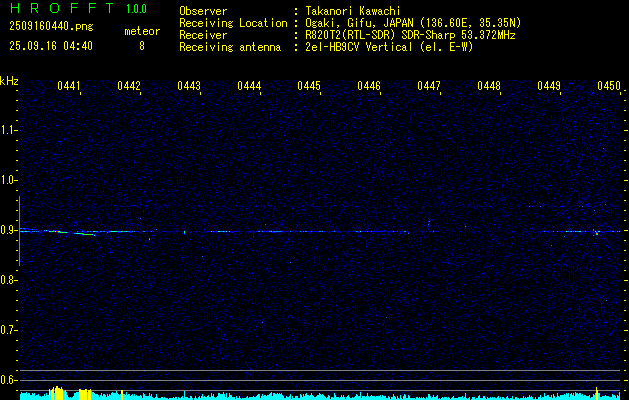Select the 0447 time marker
629x400 pixels.
(429, 87)
